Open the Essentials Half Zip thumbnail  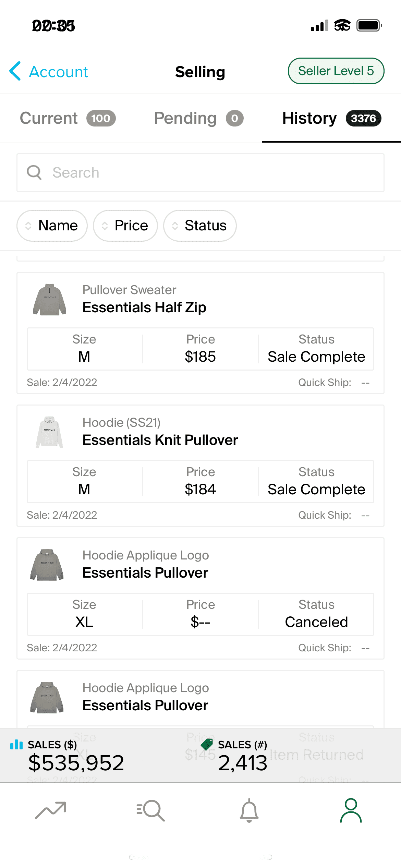[x=50, y=300]
